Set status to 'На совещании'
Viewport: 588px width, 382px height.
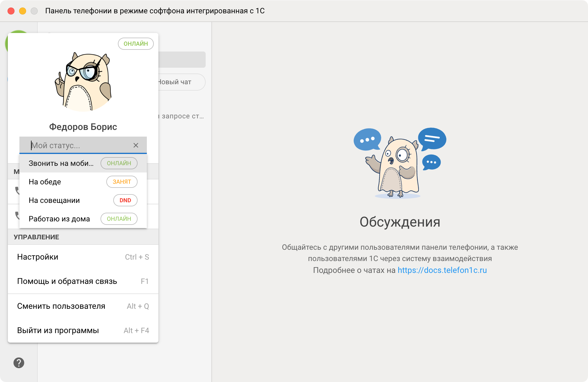[83, 200]
